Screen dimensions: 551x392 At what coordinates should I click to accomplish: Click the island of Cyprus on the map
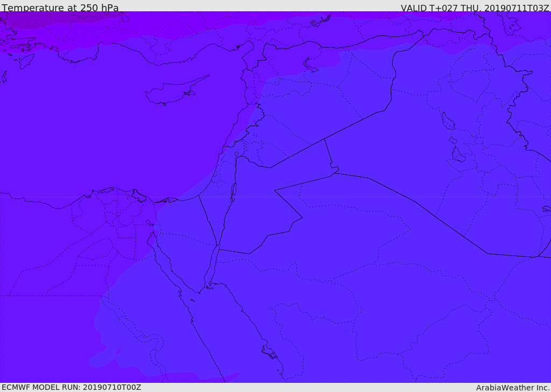pyautogui.click(x=173, y=91)
